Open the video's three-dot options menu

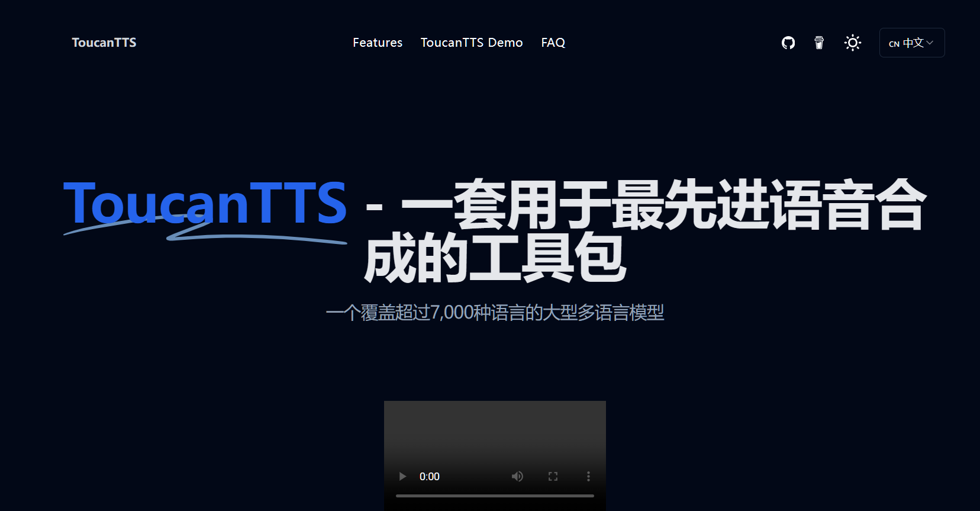point(588,477)
